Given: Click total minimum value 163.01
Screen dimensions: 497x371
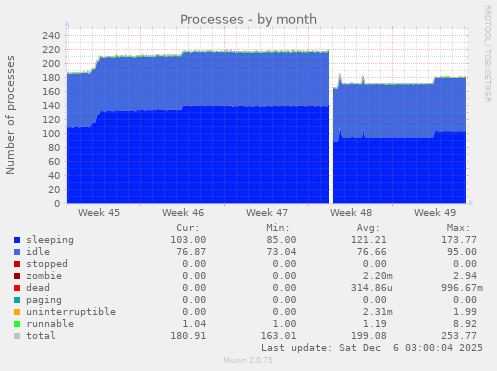Looking at the screenshot, I should pyautogui.click(x=278, y=336).
